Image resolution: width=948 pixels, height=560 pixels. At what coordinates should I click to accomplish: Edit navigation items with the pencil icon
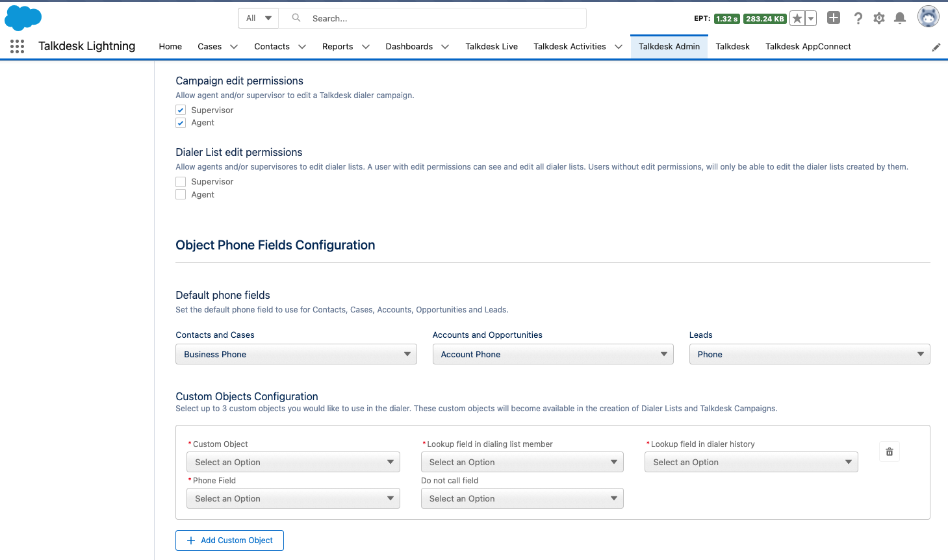click(x=936, y=46)
